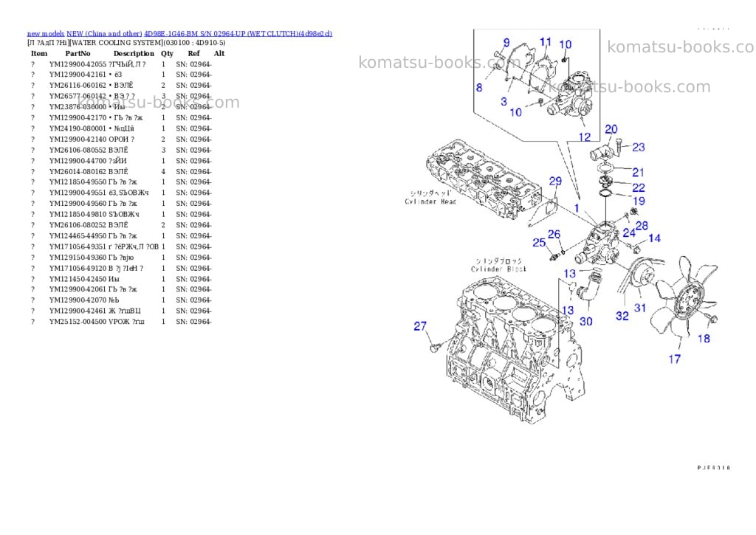Viewport: 756px width, 535px height.
Task: Click the 'Ref' column header
Action: [x=194, y=53]
